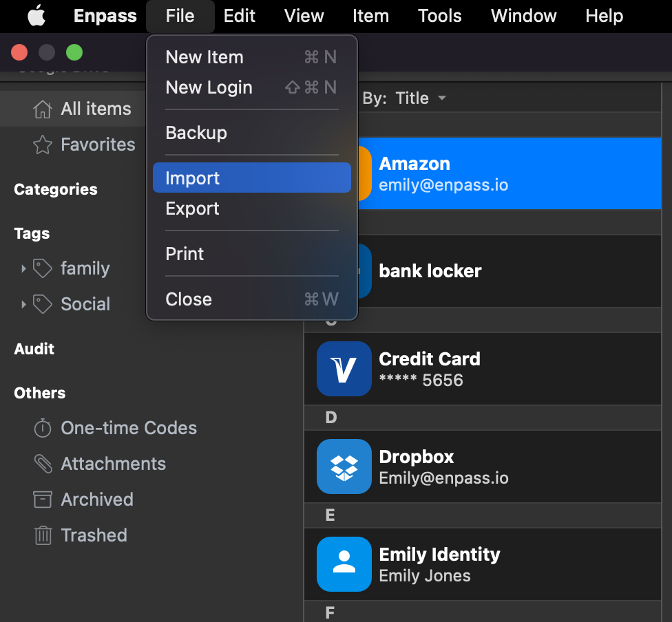Open the sort by Title dropdown
This screenshot has width=672, height=622.
click(421, 98)
